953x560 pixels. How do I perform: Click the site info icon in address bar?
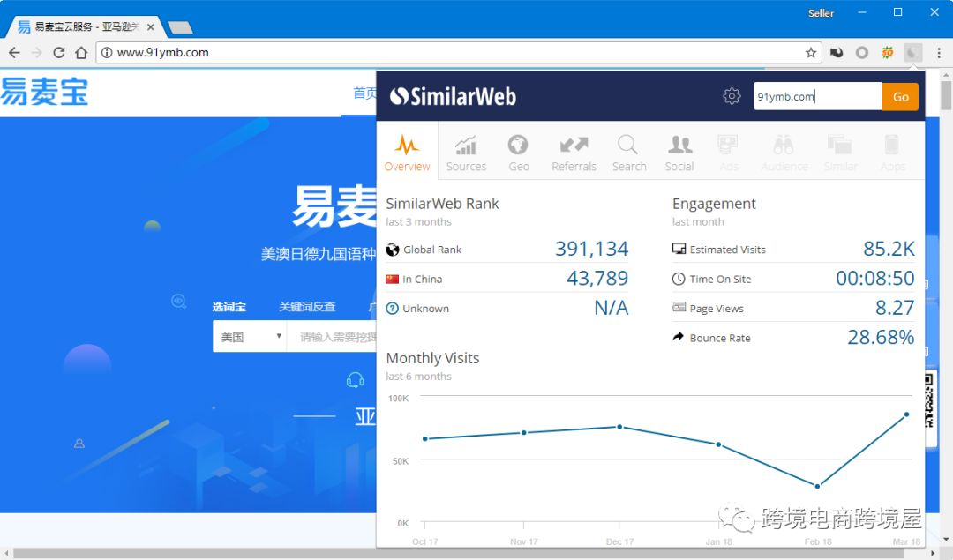(x=107, y=53)
